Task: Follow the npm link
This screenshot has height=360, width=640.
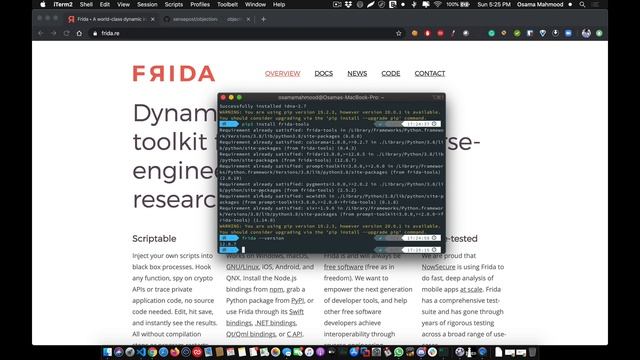Action: [x=276, y=289]
